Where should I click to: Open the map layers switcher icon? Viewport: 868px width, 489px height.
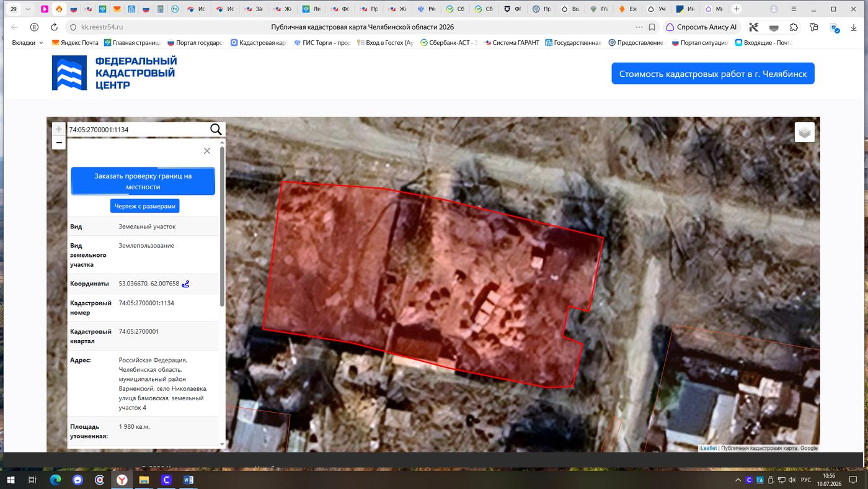point(804,132)
